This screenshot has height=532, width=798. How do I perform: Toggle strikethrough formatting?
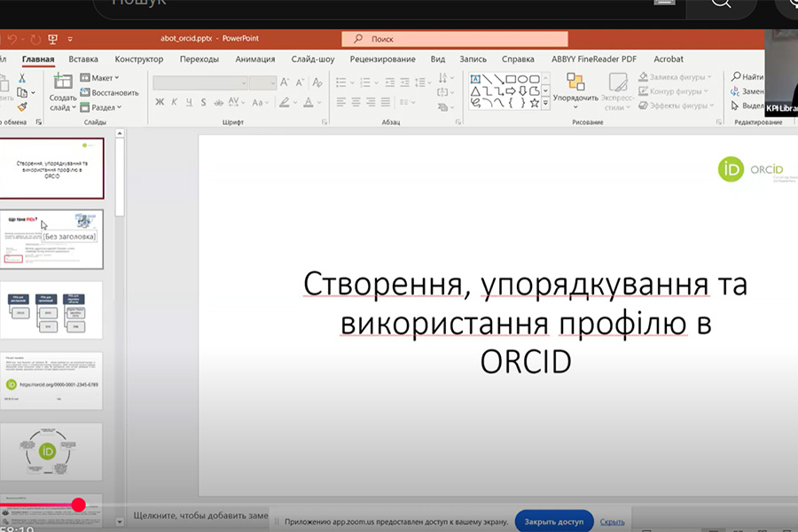click(218, 102)
